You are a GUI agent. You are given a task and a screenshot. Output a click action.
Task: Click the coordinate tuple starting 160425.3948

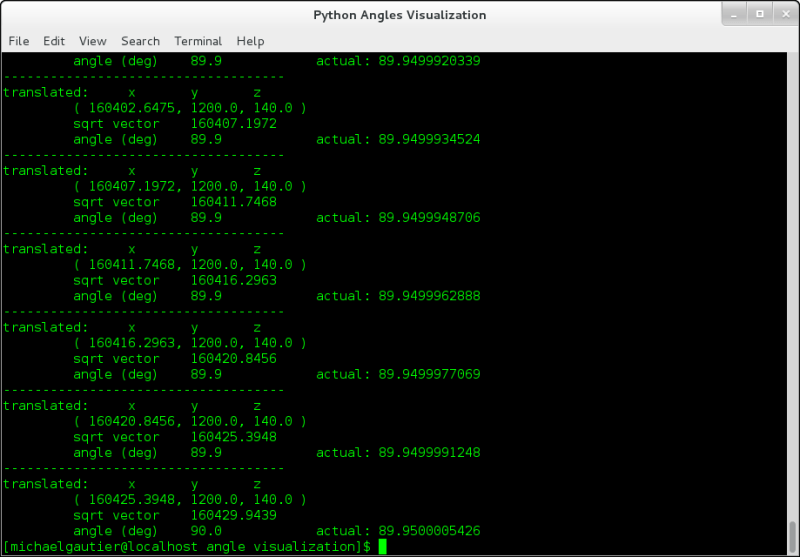[190, 499]
